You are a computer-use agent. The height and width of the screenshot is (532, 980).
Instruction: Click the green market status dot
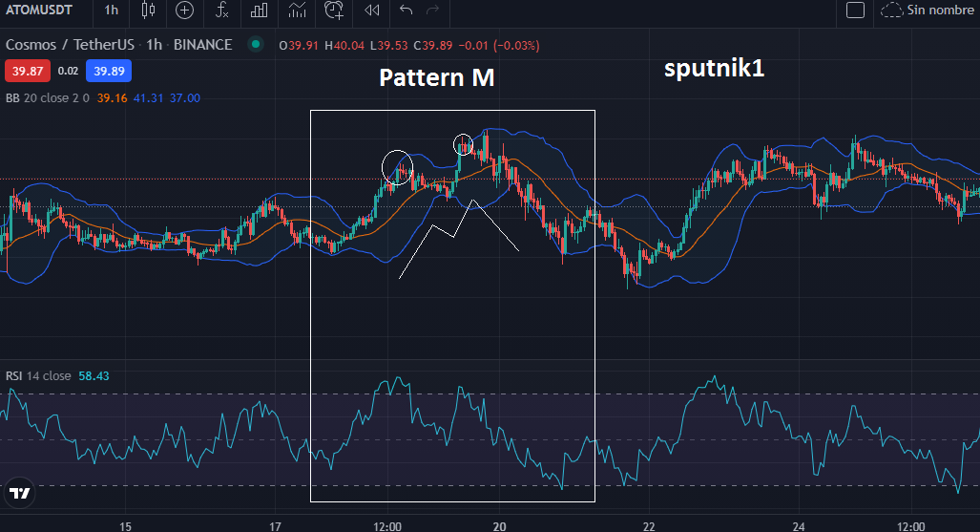pos(255,45)
